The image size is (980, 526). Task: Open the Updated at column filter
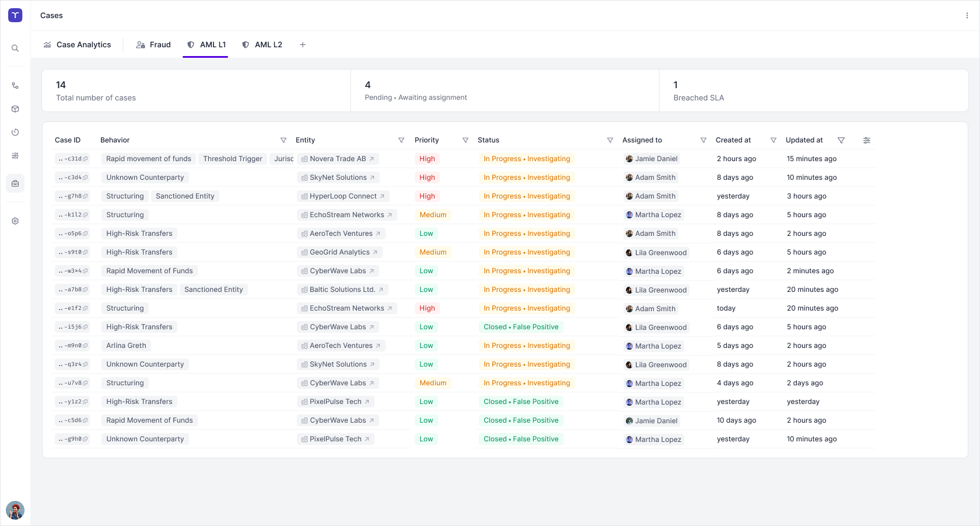tap(841, 140)
